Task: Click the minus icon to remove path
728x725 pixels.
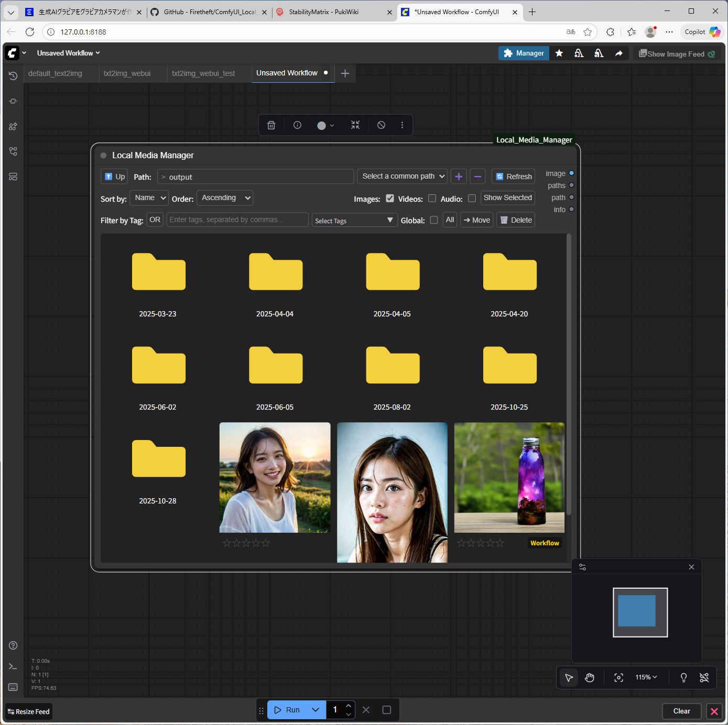Action: tap(477, 177)
